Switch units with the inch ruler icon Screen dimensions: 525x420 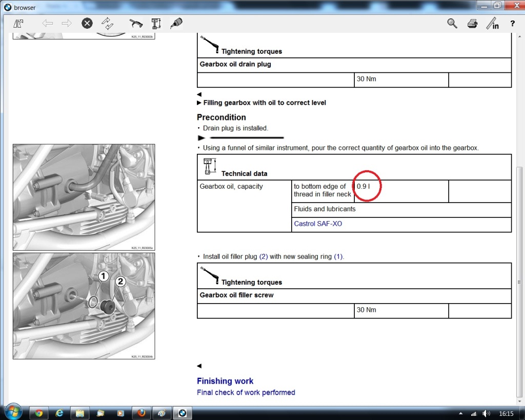pyautogui.click(x=493, y=24)
